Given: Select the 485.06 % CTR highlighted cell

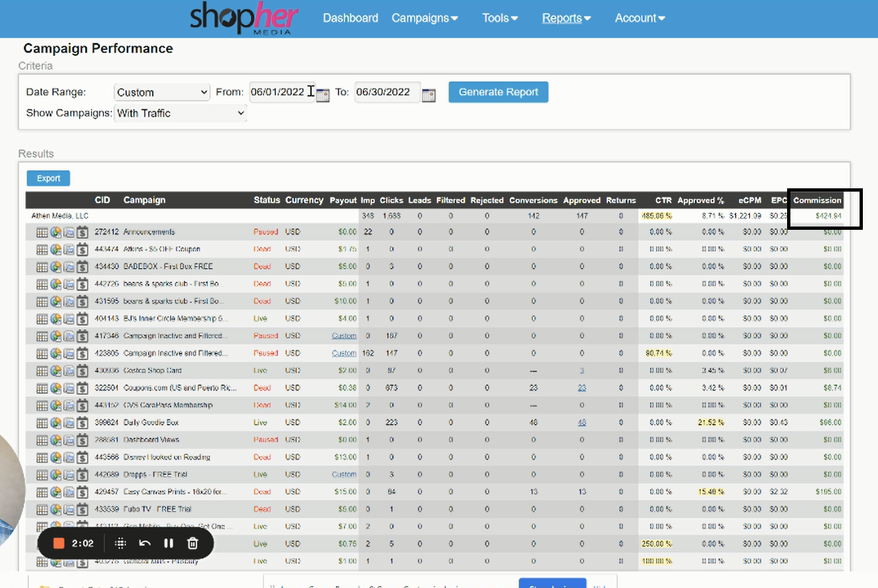Looking at the screenshot, I should [x=657, y=216].
